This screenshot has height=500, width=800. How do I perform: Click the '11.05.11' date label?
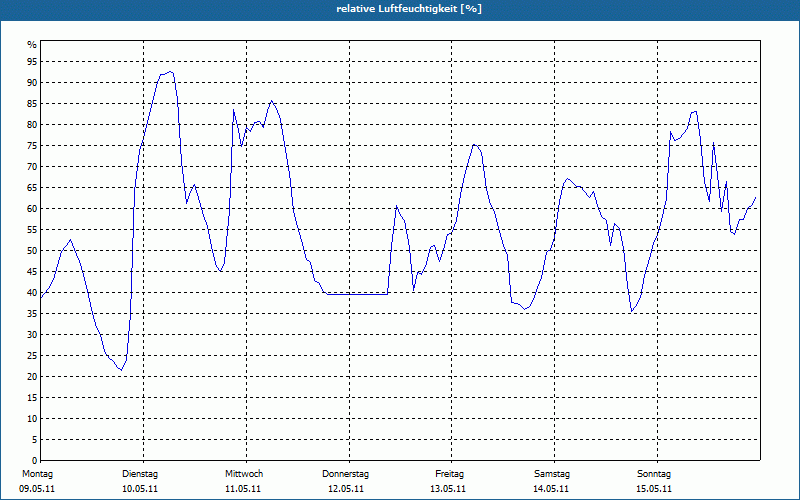click(x=243, y=489)
